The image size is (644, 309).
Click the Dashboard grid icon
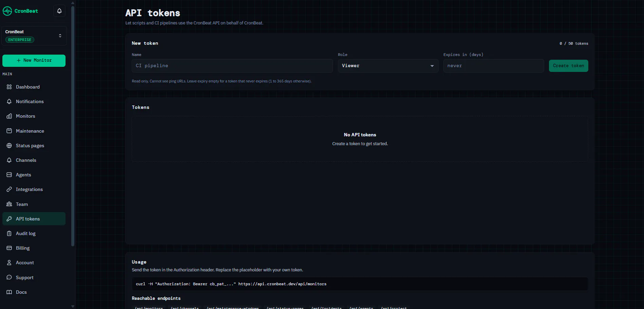point(9,87)
